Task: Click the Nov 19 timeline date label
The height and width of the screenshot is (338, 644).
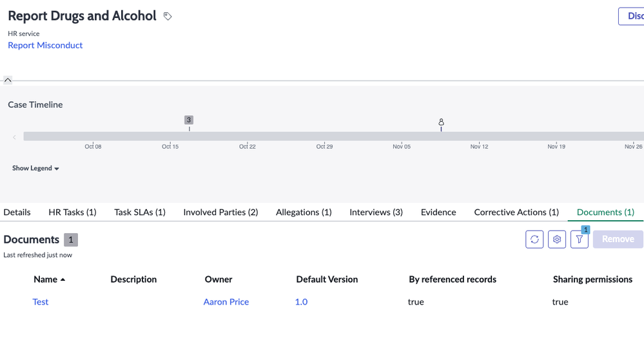Action: [556, 146]
